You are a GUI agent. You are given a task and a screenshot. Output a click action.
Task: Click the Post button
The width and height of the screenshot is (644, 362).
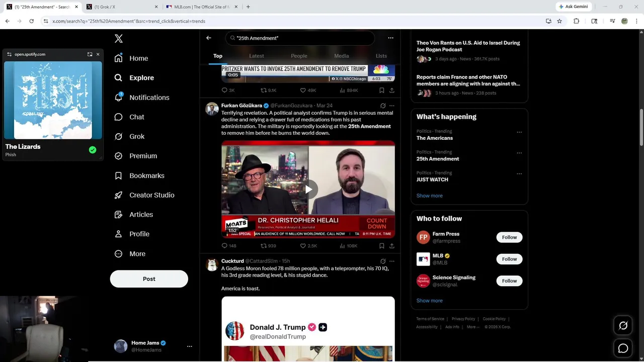tap(149, 279)
